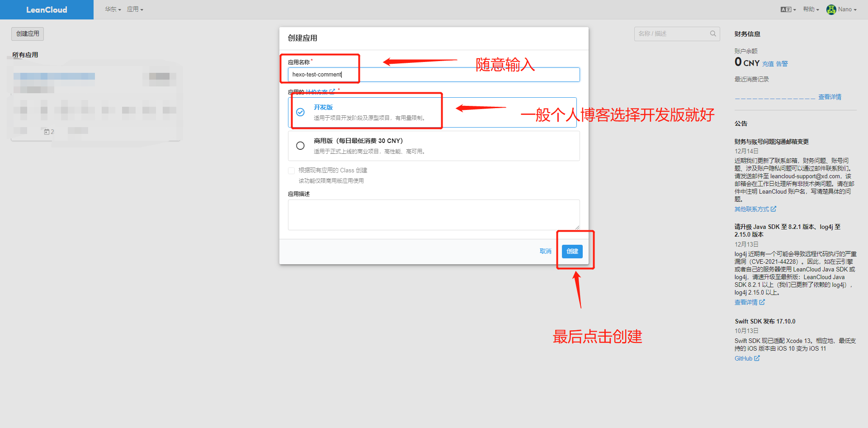
Task: Click the calendar icon on the app card
Action: (x=47, y=132)
